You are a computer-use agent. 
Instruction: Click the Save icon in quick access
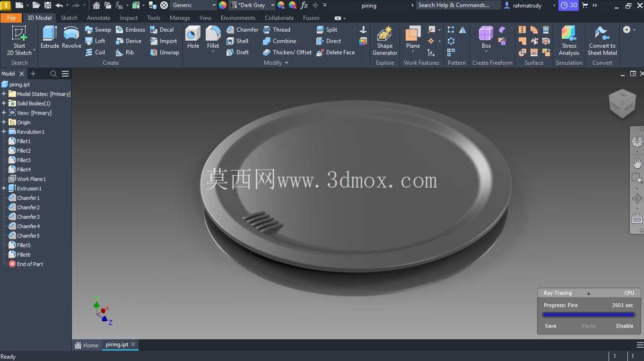tap(47, 5)
